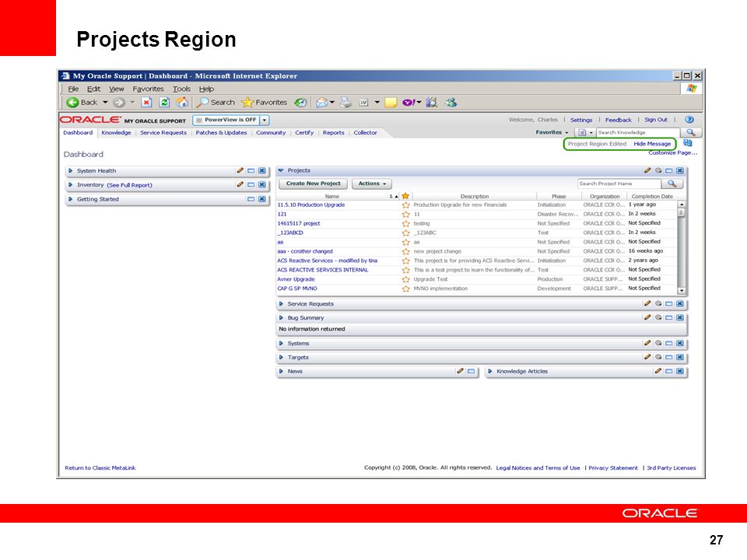Click the refresh icon above Customize Page
The image size is (747, 560).
[x=687, y=143]
